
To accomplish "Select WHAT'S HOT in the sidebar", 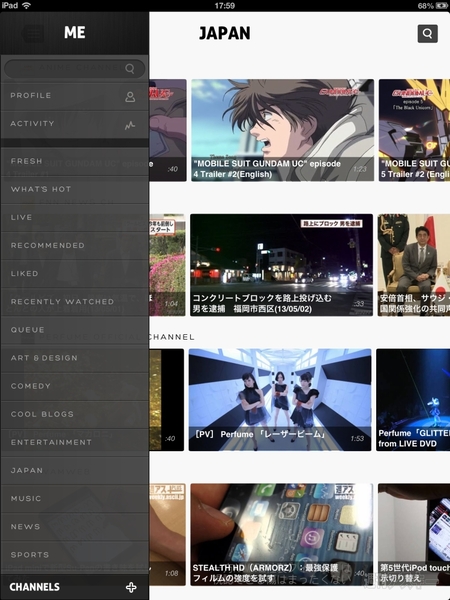I will point(75,189).
